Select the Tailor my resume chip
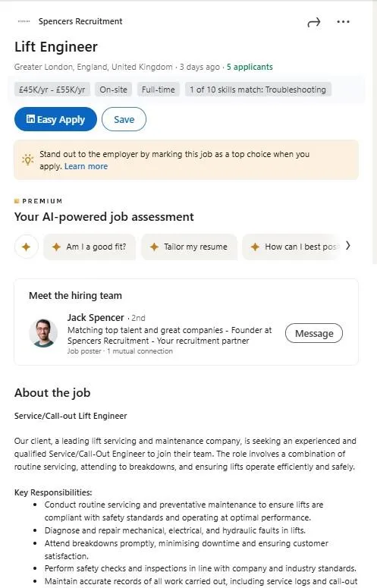 pyautogui.click(x=189, y=247)
